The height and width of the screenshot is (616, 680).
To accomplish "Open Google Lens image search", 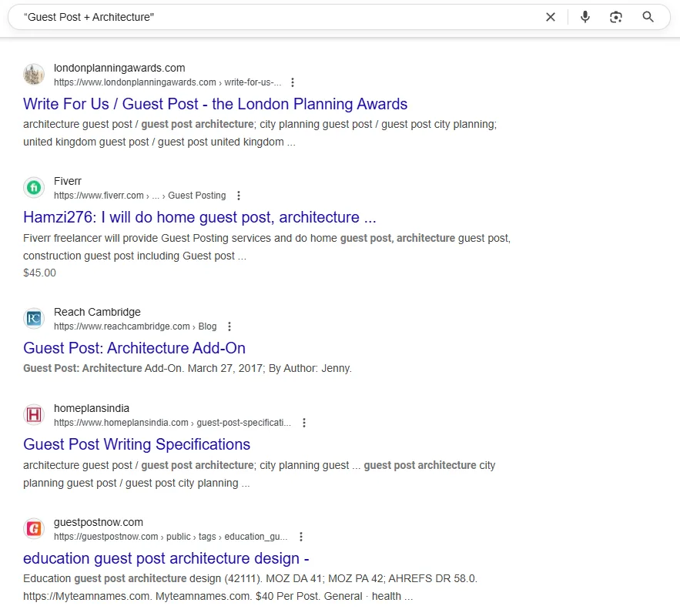I will pyautogui.click(x=615, y=16).
